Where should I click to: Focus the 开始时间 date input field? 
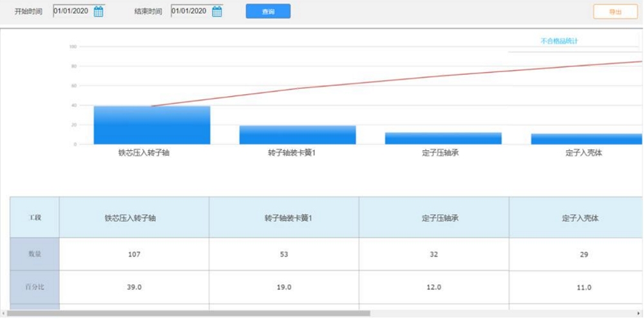click(72, 11)
